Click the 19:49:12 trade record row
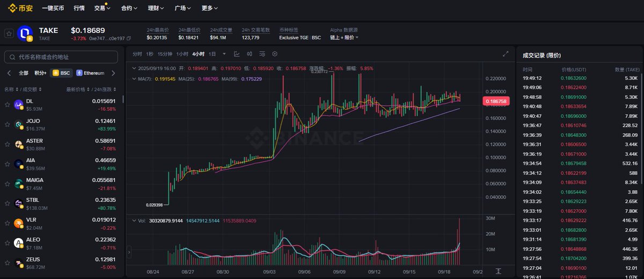This screenshot has width=644, height=279. coord(581,77)
